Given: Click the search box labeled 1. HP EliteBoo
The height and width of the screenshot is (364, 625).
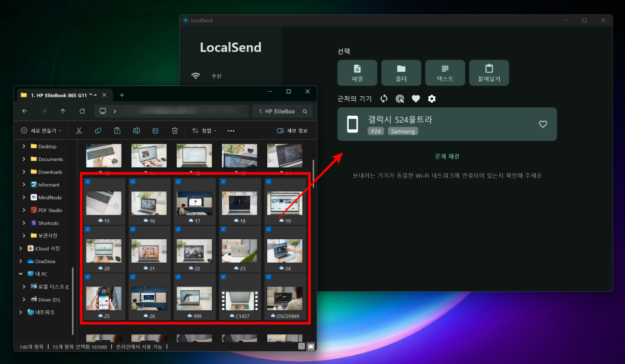Looking at the screenshot, I should point(282,111).
